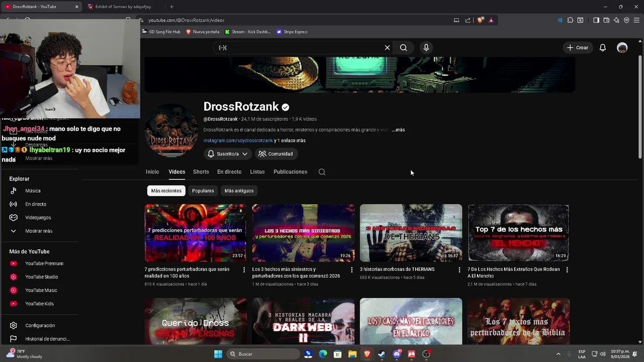Select the Más antiguos filter chip
This screenshot has height=362, width=644.
(x=239, y=191)
